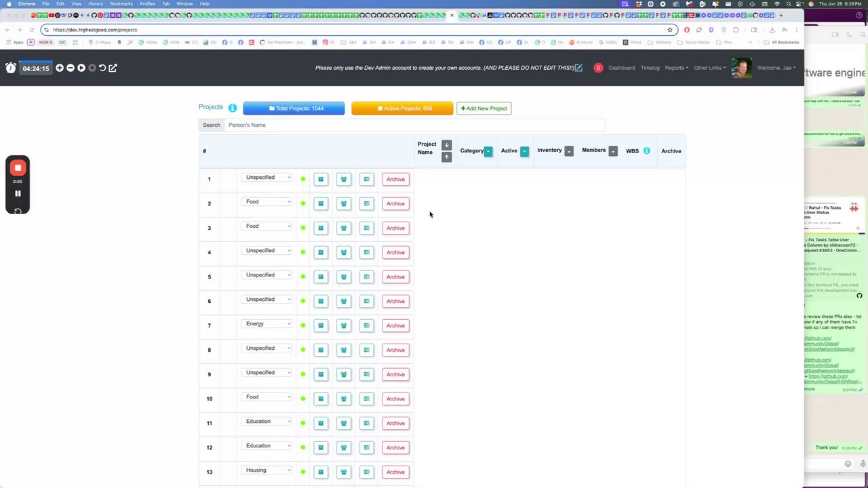
Task: Toggle the active status dot for project 11
Action: 303,423
